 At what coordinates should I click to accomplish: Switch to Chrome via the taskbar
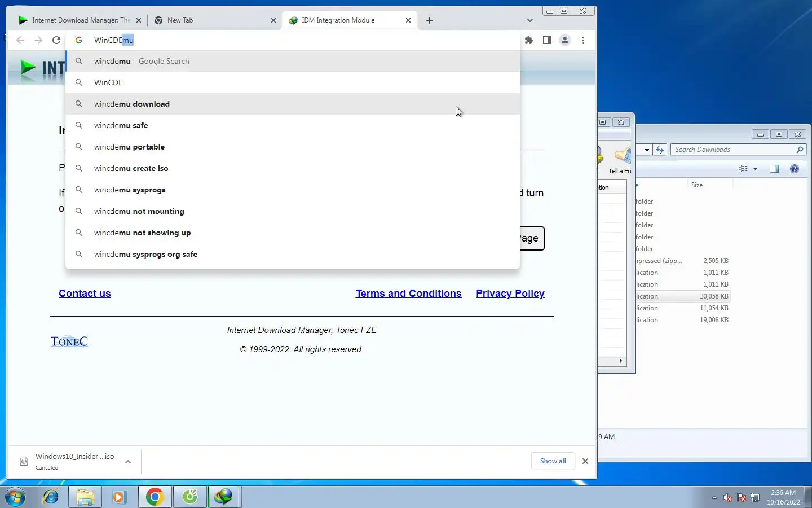point(155,497)
